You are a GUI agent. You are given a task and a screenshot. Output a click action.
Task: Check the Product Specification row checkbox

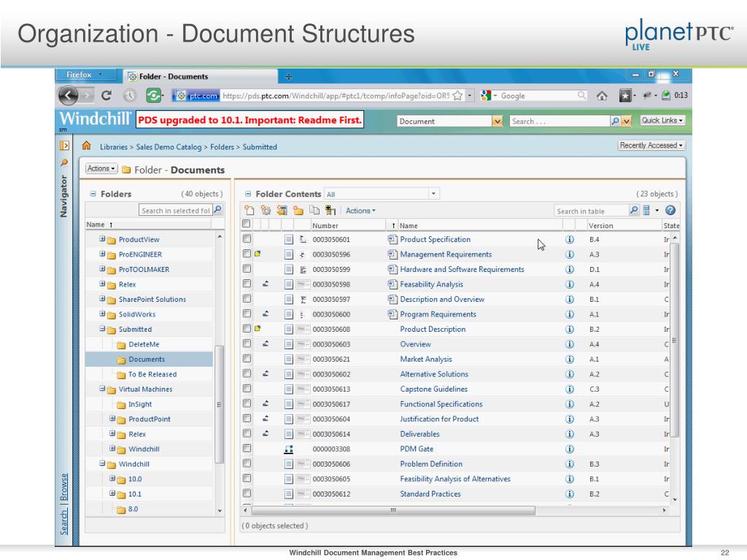[x=247, y=238]
